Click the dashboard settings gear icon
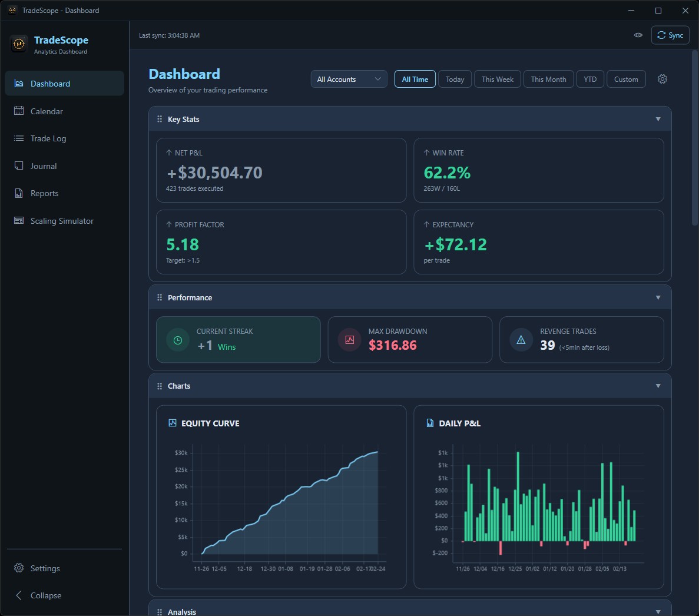Viewport: 699px width, 616px height. coord(662,79)
